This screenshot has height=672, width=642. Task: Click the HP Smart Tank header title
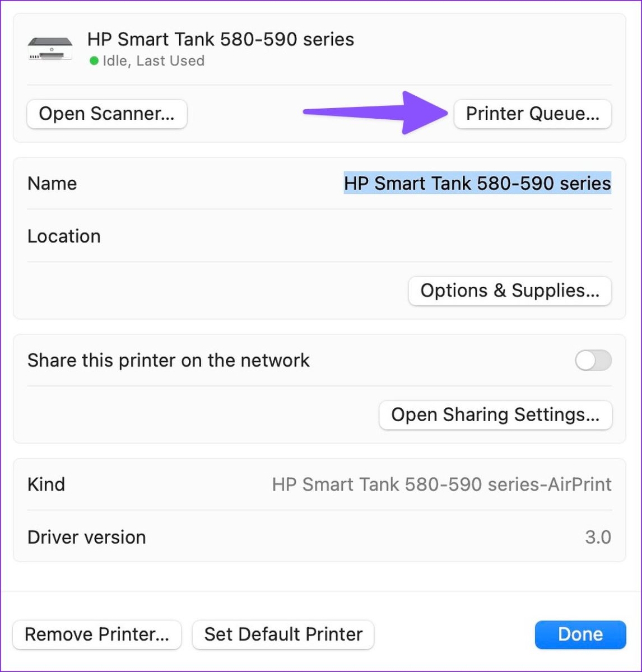221,40
